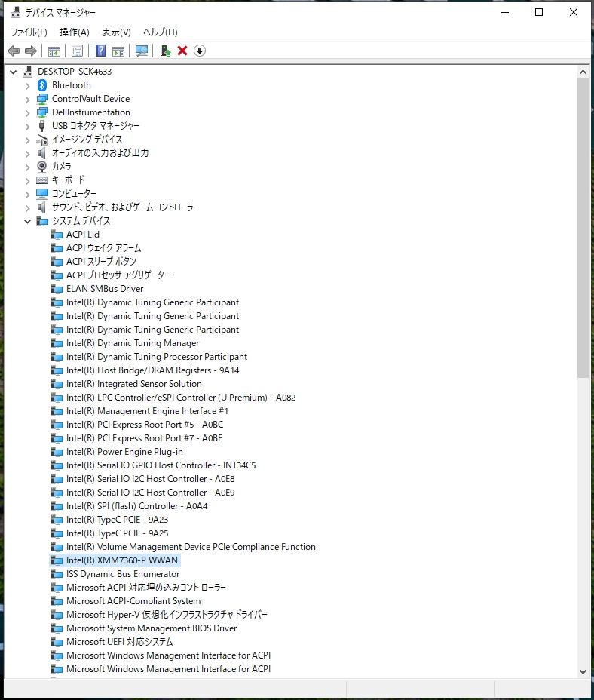Expand the イメージング デバイス category
Image resolution: width=594 pixels, height=700 pixels.
[28, 140]
